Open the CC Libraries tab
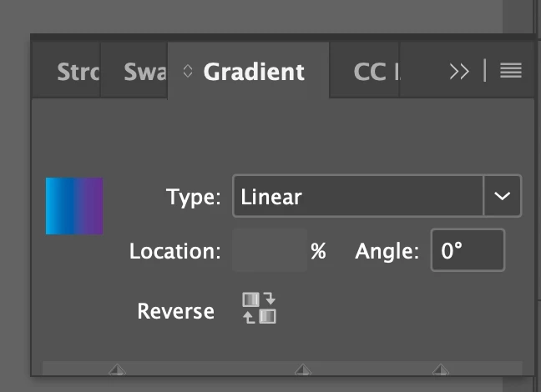The image size is (541, 392). click(x=372, y=72)
